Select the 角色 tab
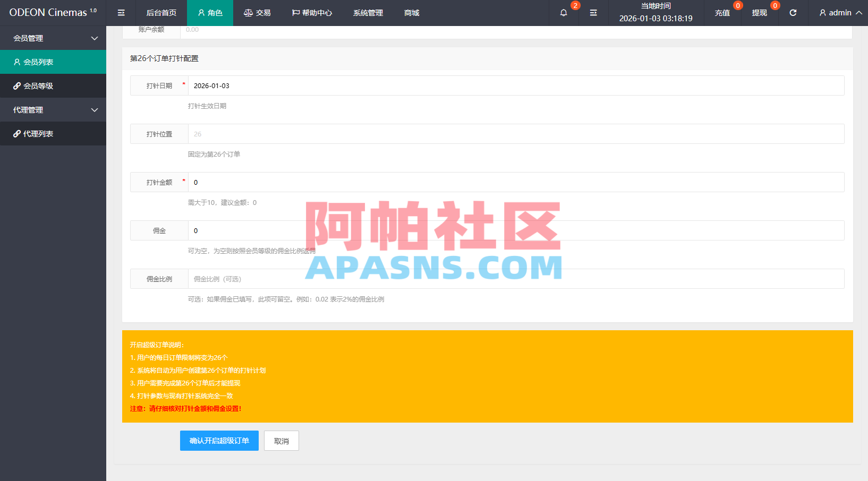Screen dimensions: 868x481 tap(210, 13)
